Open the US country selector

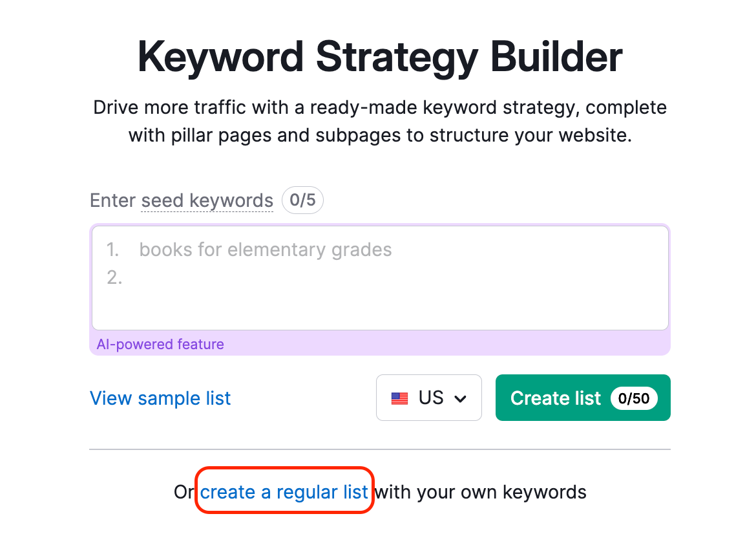[x=429, y=398]
